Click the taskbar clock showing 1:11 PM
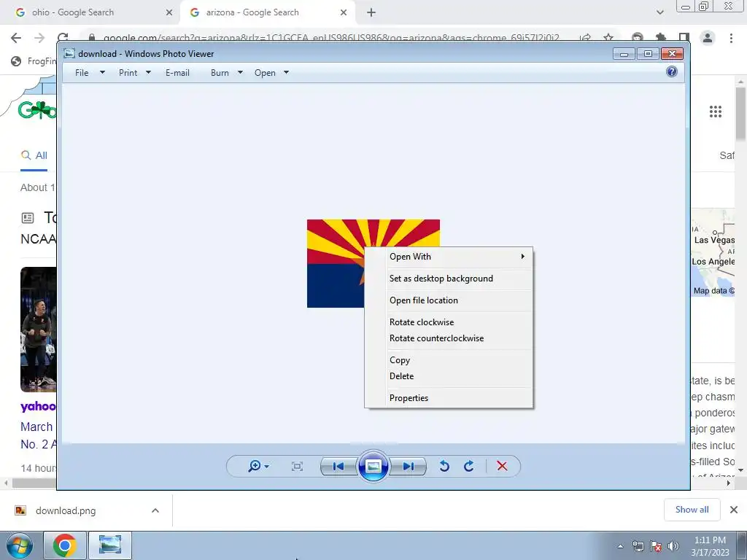The width and height of the screenshot is (747, 560). coord(710,546)
